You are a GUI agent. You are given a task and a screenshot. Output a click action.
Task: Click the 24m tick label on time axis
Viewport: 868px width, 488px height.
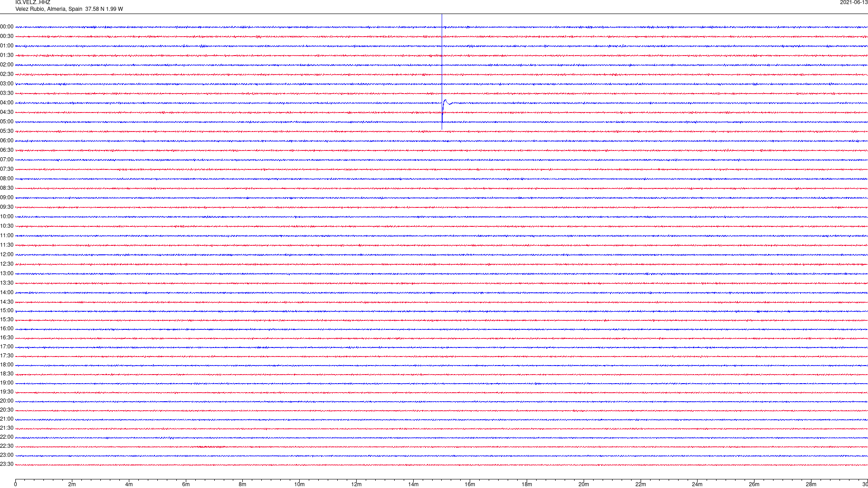697,484
